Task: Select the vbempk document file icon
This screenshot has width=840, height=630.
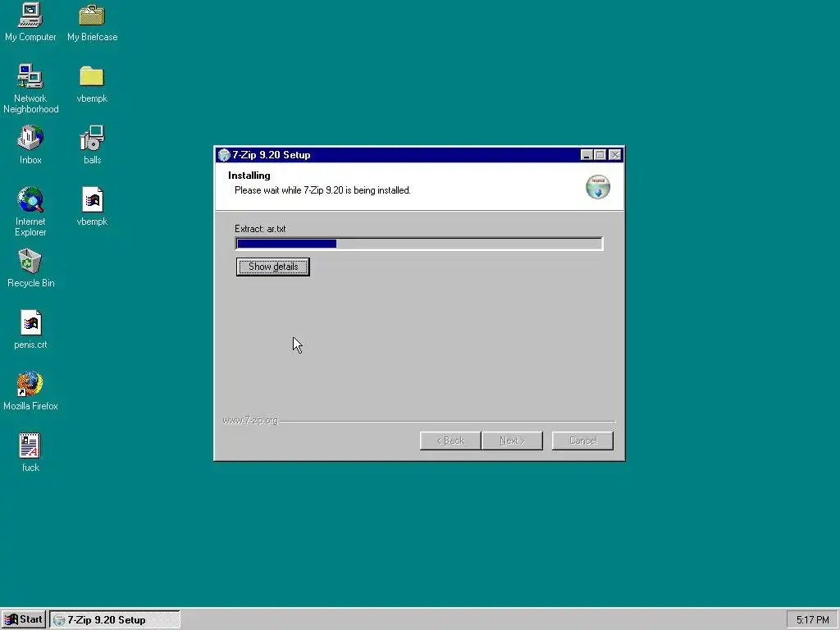Action: click(92, 207)
